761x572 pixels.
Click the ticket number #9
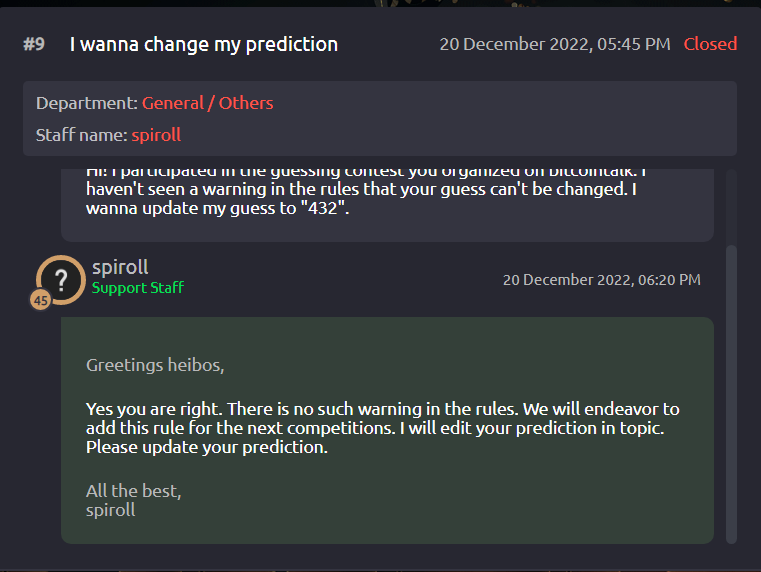point(34,44)
